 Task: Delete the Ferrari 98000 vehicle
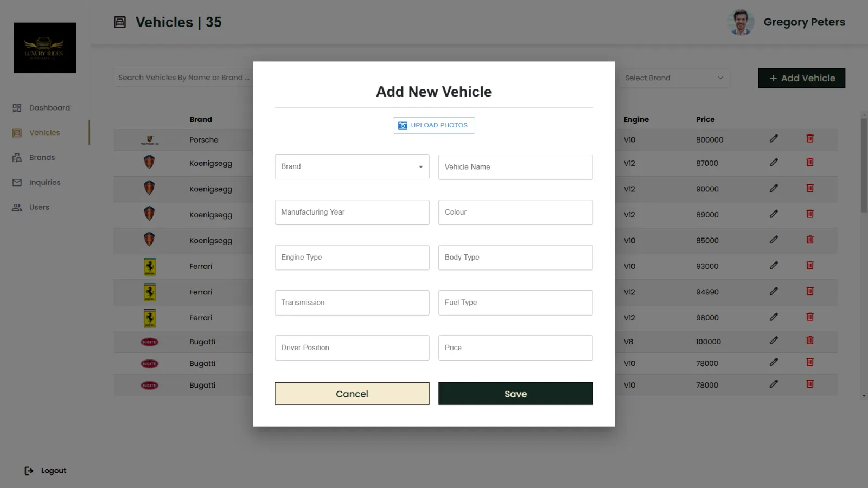(x=810, y=317)
